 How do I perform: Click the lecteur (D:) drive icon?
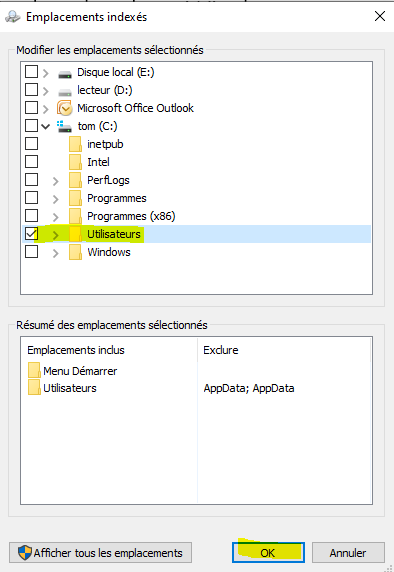click(65, 92)
